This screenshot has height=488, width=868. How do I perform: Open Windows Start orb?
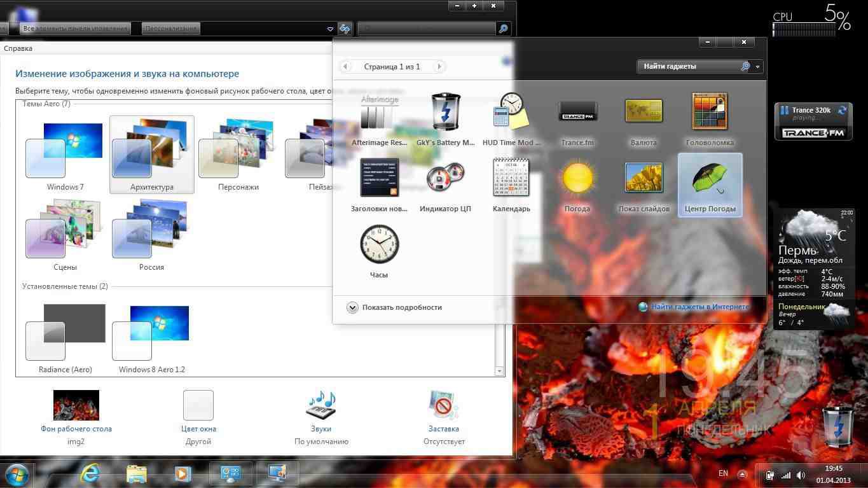(17, 475)
